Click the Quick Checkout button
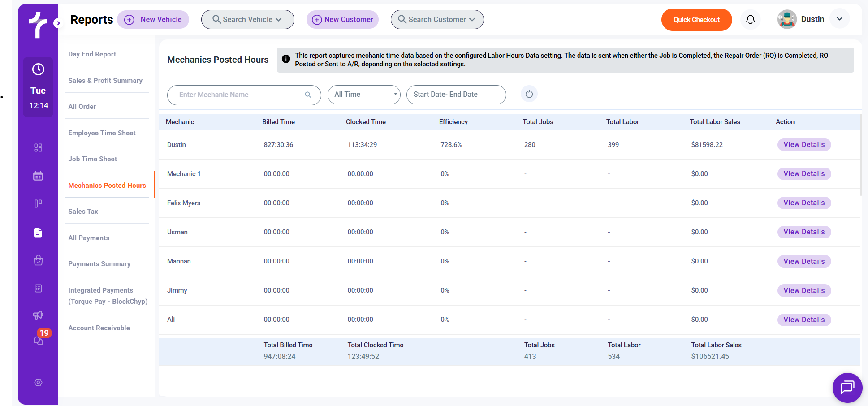868x406 pixels. tap(696, 20)
